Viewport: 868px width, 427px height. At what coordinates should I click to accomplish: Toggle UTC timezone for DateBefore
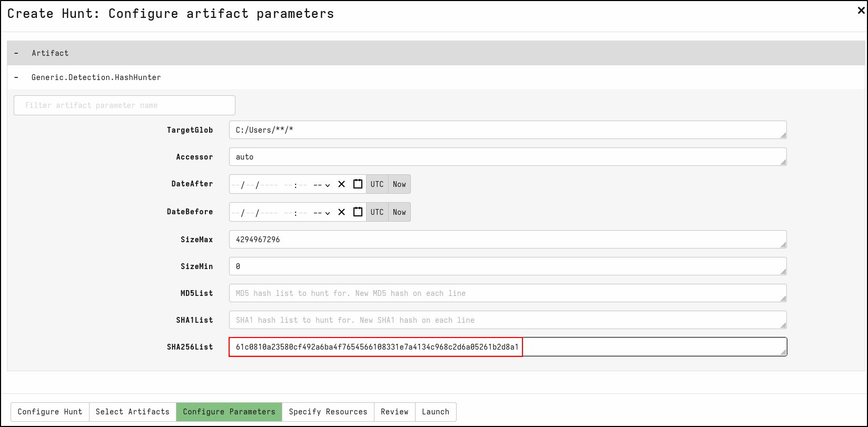377,212
